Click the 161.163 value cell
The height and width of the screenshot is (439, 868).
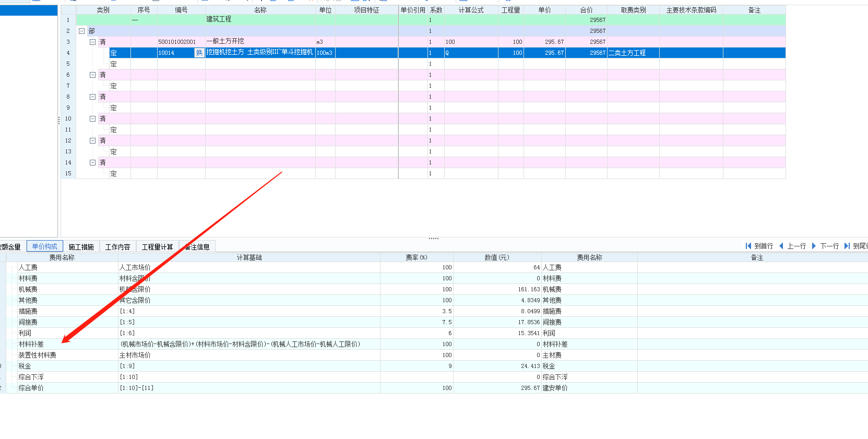coord(497,289)
